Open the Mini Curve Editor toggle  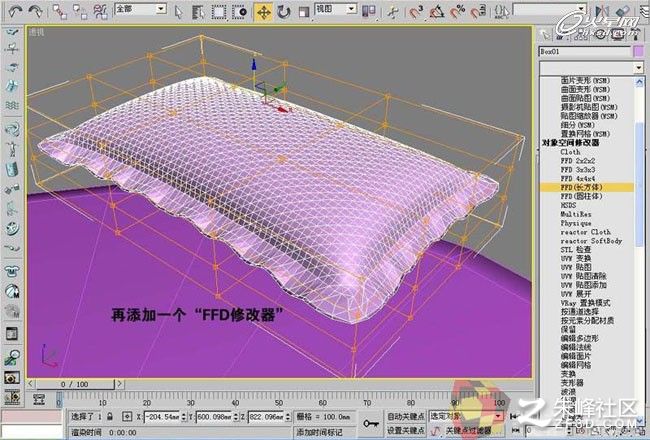tap(39, 400)
